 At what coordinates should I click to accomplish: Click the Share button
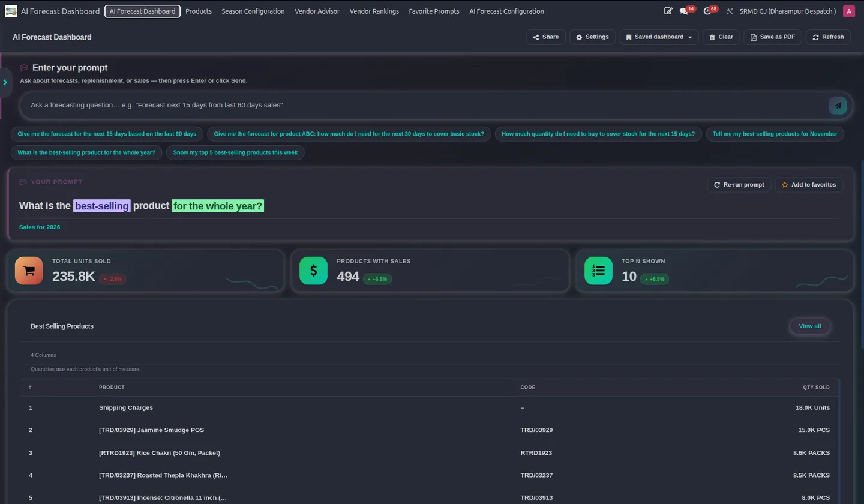[x=545, y=37]
